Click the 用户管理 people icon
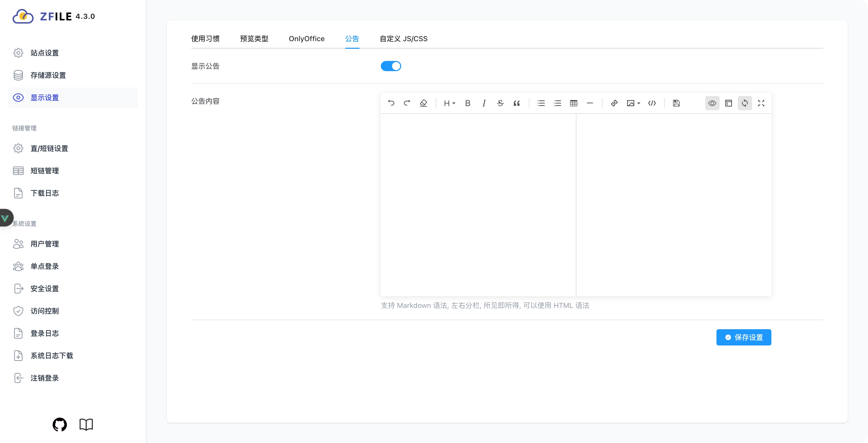The image size is (868, 443). point(18,244)
